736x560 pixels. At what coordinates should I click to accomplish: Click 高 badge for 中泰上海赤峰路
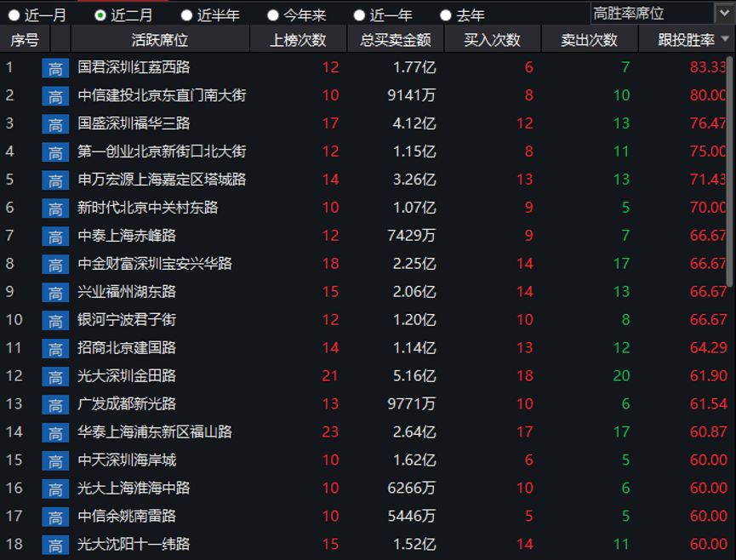55,237
